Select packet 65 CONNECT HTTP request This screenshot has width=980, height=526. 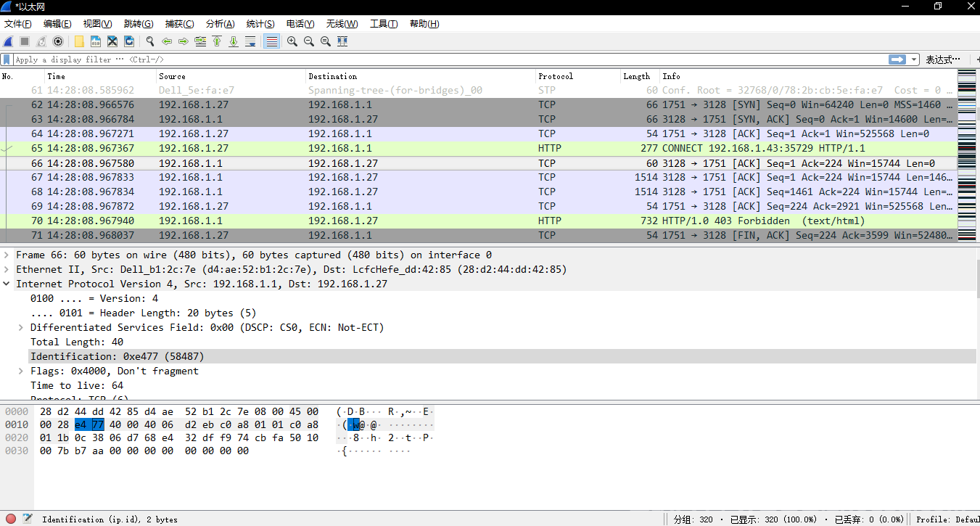(479, 148)
